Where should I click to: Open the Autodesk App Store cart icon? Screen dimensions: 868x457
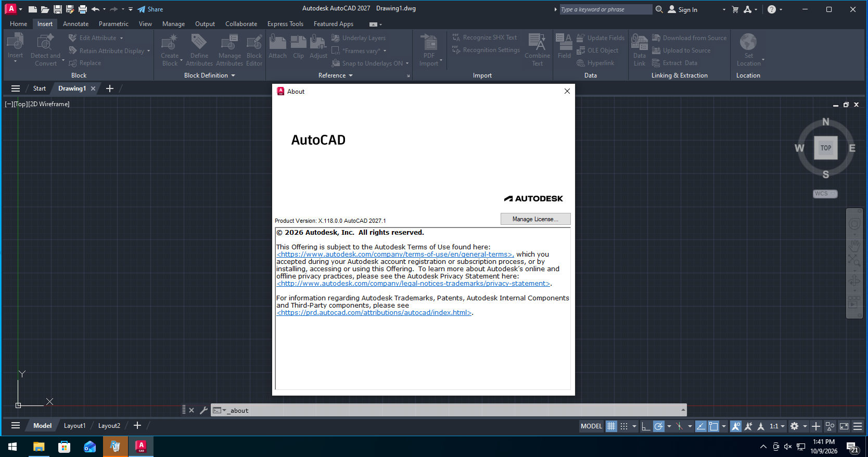tap(735, 9)
